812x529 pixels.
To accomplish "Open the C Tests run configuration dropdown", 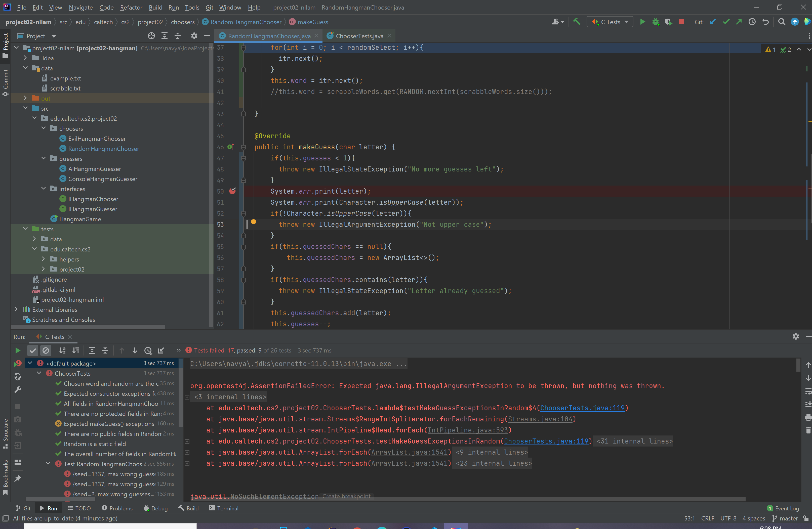I will (x=610, y=22).
